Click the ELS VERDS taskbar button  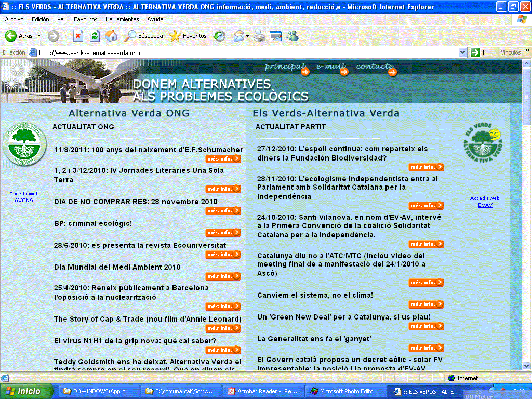pyautogui.click(x=428, y=392)
